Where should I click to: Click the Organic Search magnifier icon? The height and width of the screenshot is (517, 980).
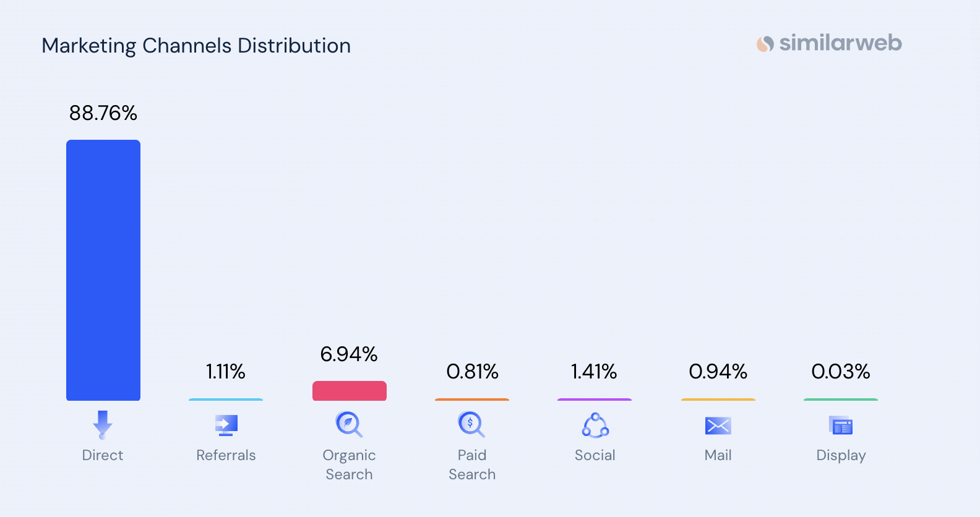pyautogui.click(x=349, y=425)
